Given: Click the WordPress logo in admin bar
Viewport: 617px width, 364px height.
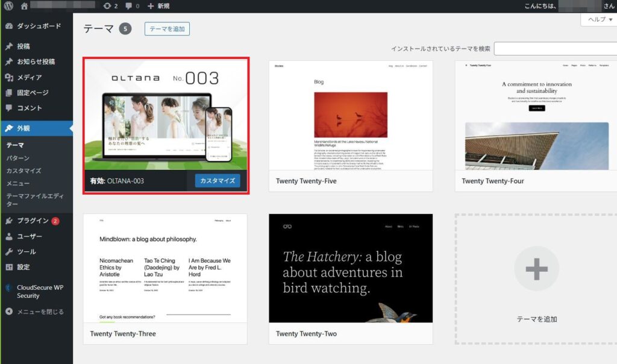Looking at the screenshot, I should pos(8,6).
